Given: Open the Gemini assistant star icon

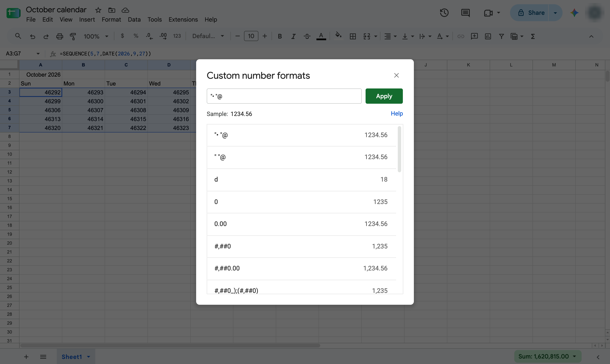Looking at the screenshot, I should 574,13.
